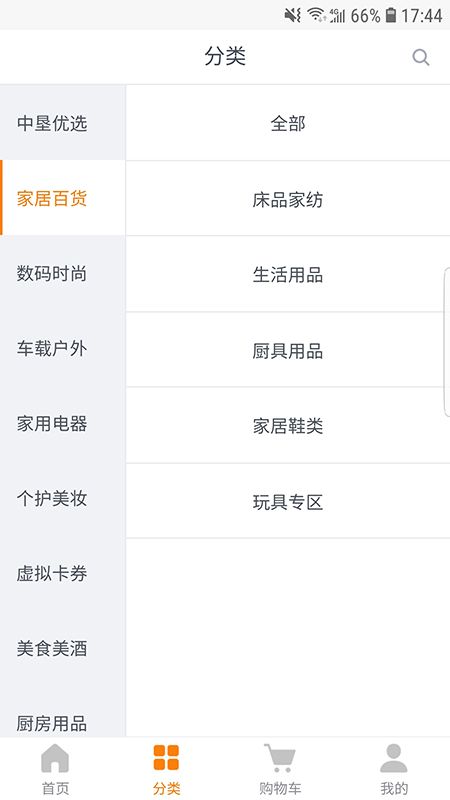Image resolution: width=450 pixels, height=800 pixels.
Task: Tap the Wi-Fi status icon
Action: click(x=317, y=15)
